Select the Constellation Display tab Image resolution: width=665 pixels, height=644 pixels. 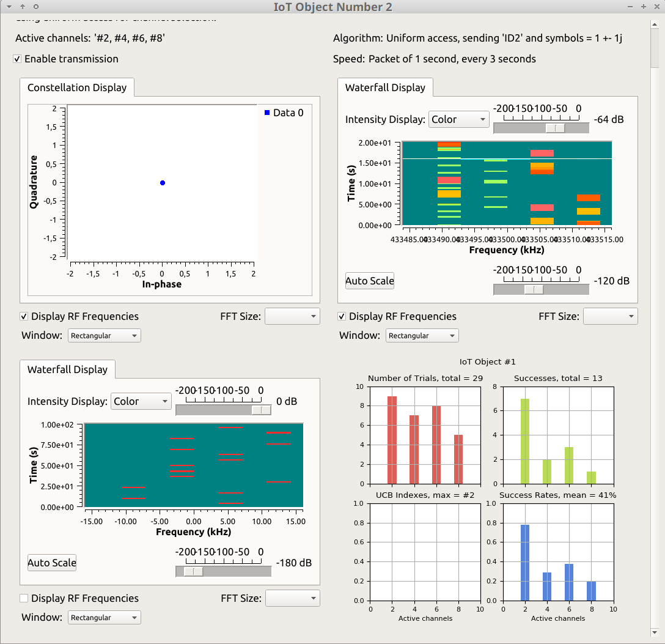click(77, 87)
